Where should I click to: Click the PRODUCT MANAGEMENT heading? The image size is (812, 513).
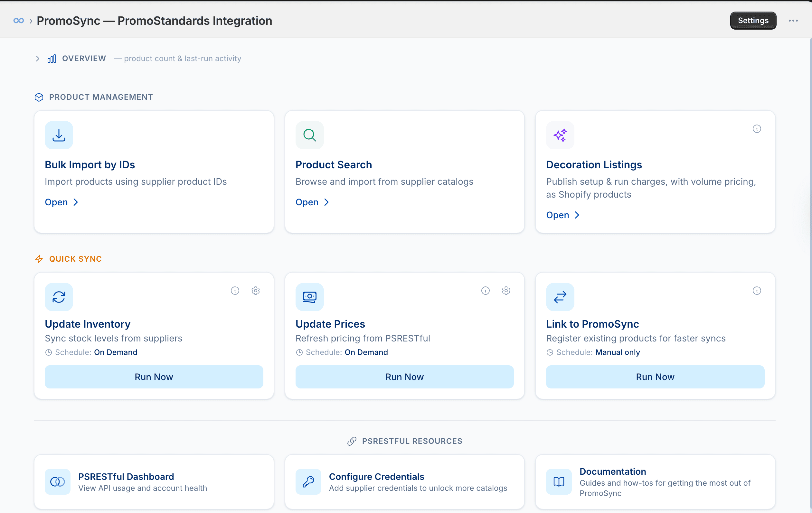coord(101,97)
